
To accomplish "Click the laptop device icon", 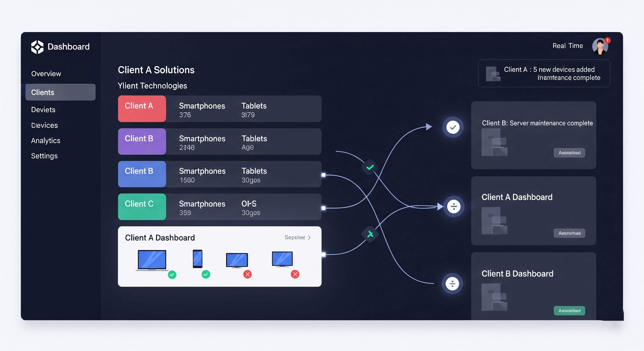I will click(152, 260).
